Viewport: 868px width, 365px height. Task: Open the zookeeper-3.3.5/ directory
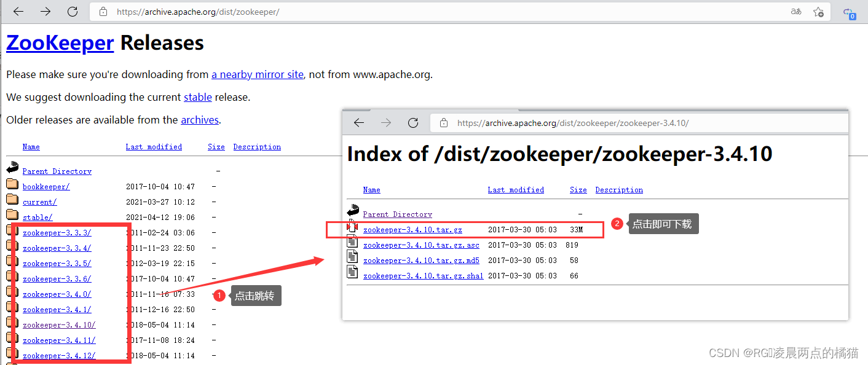(57, 264)
